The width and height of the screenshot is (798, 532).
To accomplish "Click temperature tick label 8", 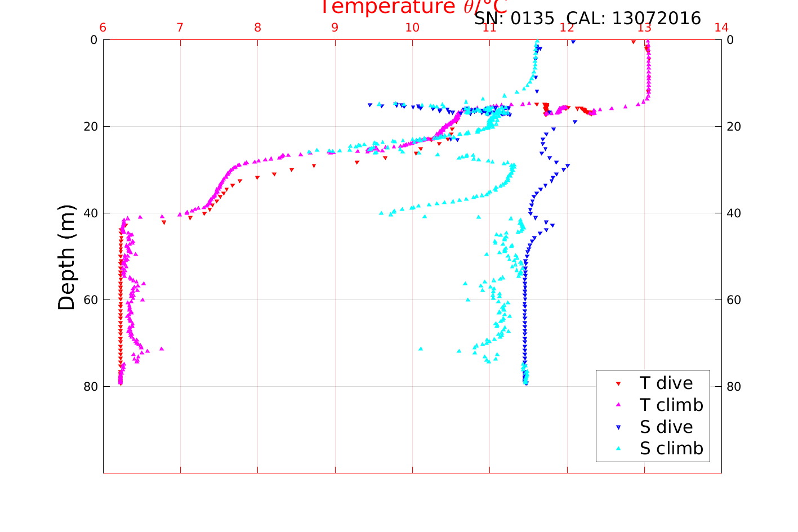I will (257, 28).
